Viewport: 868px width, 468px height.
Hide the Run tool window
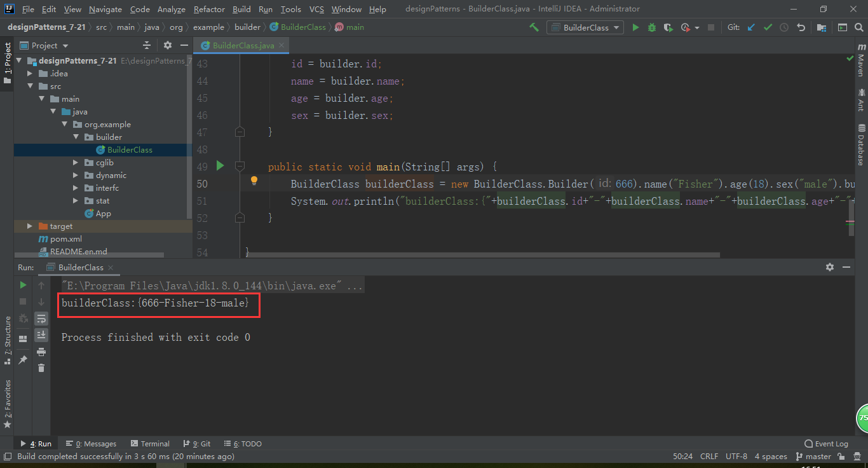845,267
